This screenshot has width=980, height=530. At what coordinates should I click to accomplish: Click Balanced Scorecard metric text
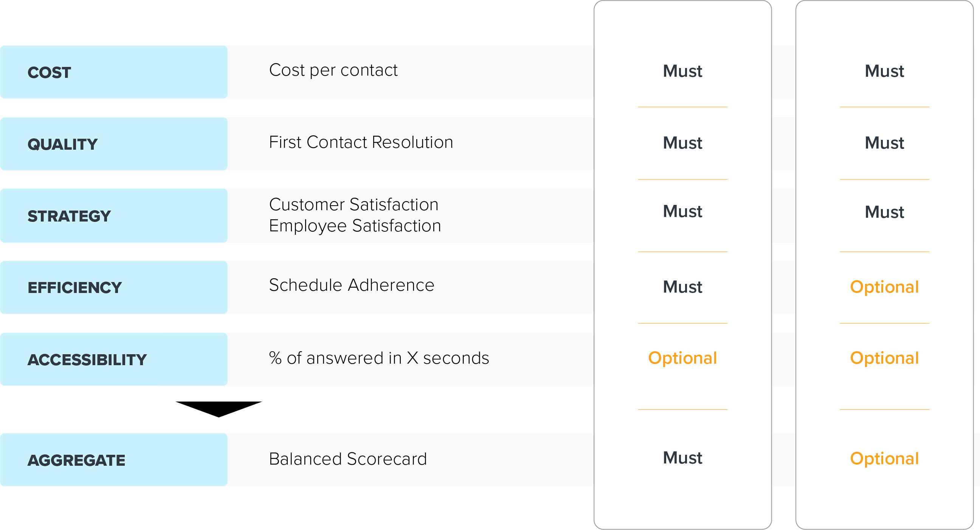coord(348,459)
